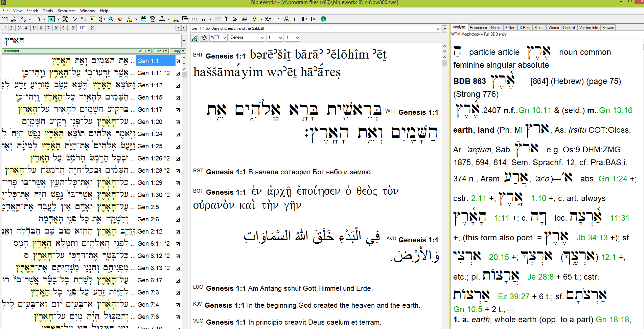Image resolution: width=644 pixels, height=329 pixels.
Task: Click the wrench setup tool icon
Action: 23,19
